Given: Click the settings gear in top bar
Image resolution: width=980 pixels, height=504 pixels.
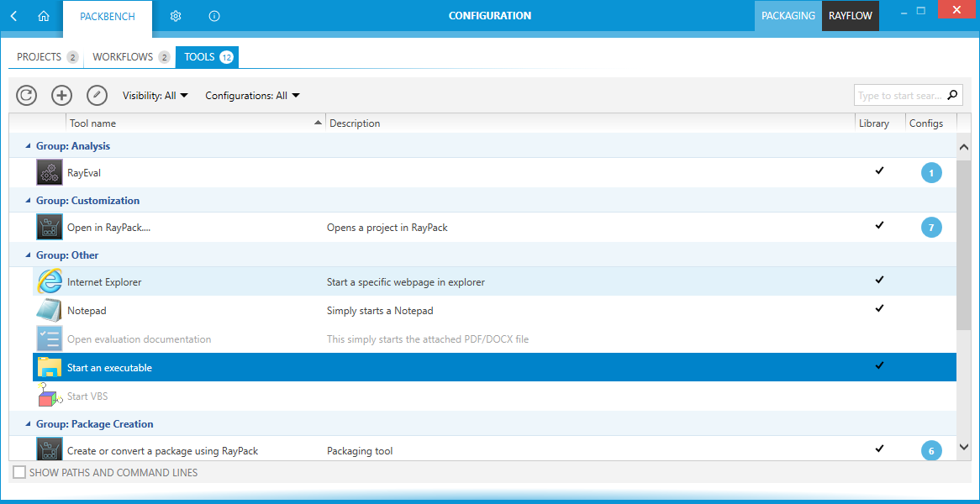Looking at the screenshot, I should click(x=176, y=15).
